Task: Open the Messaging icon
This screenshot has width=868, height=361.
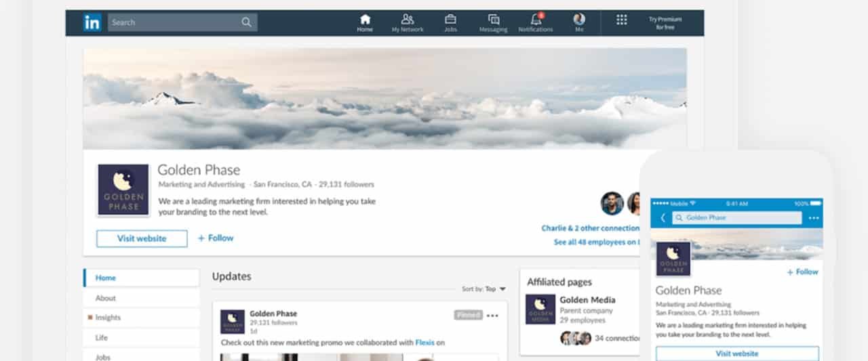Action: 494,20
